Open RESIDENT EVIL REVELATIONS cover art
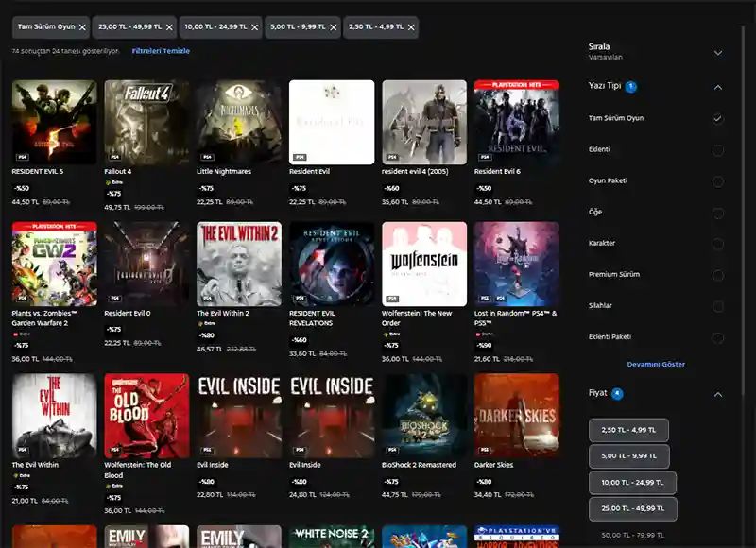756x548 pixels. 332,265
